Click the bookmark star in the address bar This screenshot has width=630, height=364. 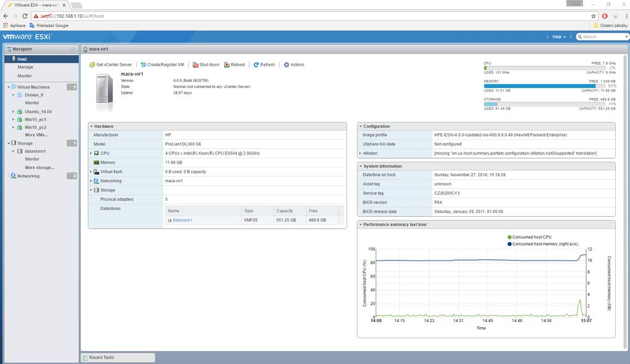click(594, 16)
